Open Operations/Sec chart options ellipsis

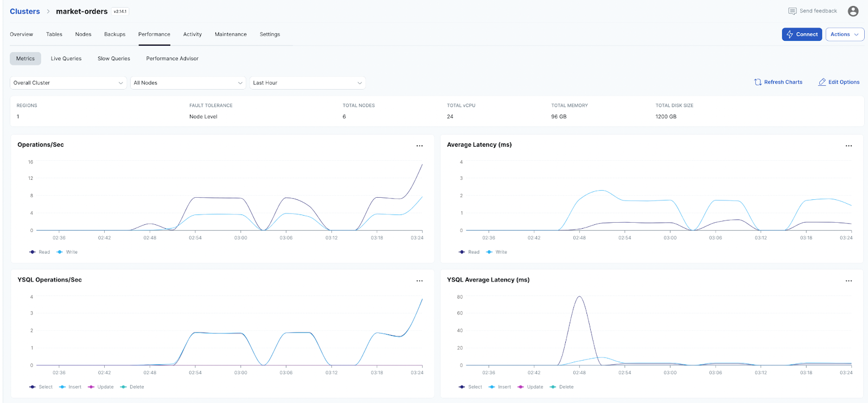pyautogui.click(x=419, y=146)
